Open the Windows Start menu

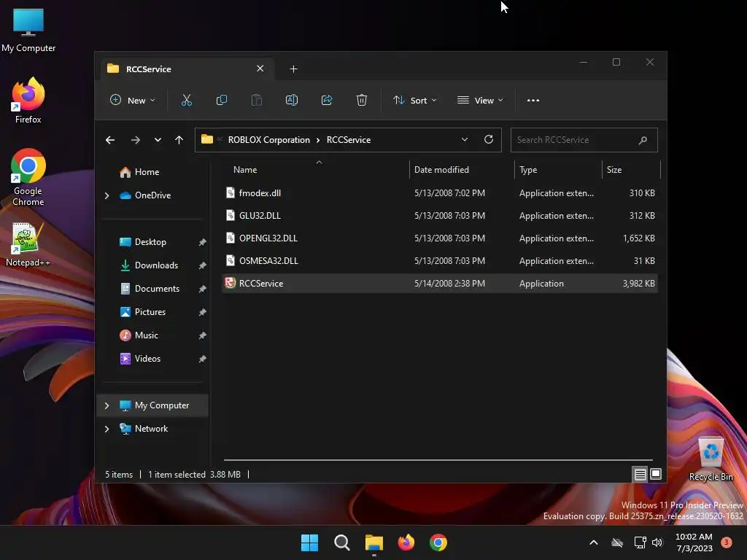(309, 542)
